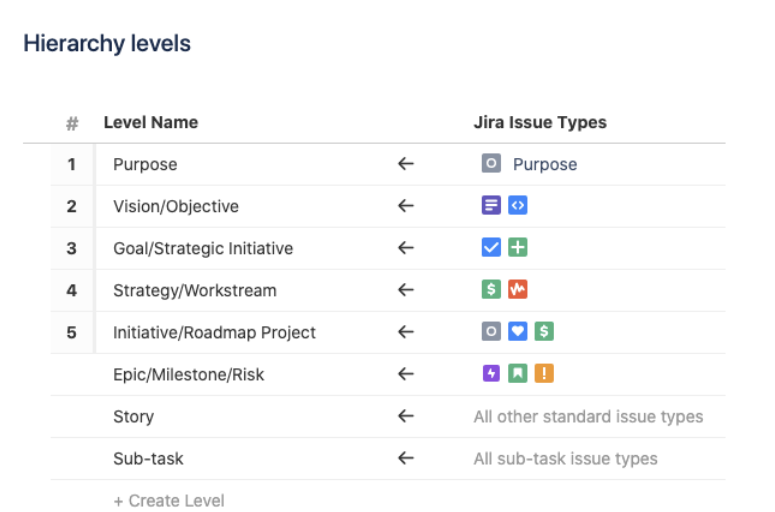Click the gray Purpose issue type icon
This screenshot has height=512, width=775.
coord(490,164)
